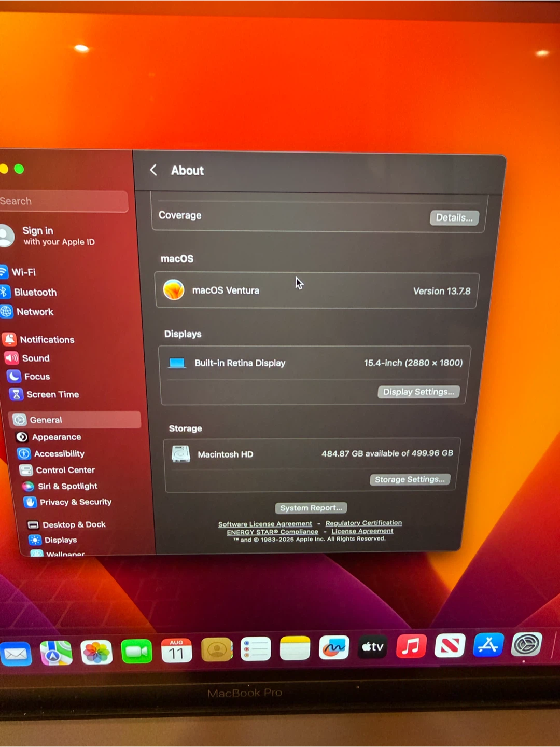Open ENERGY STAR Compliance link

[272, 532]
